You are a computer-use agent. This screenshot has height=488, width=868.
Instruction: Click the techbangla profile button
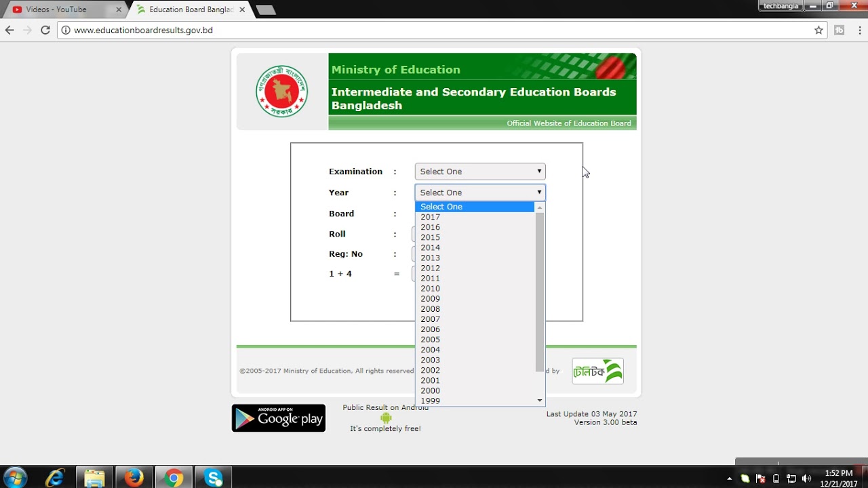click(781, 5)
